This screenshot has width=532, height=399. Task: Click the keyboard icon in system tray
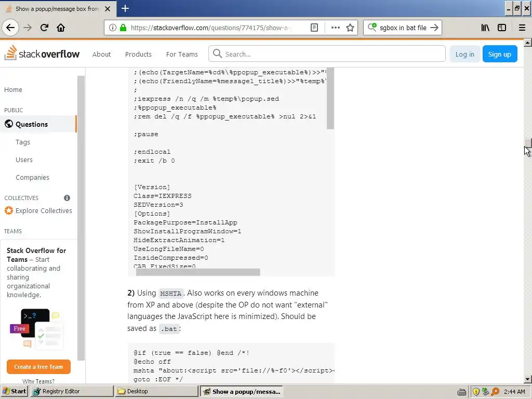point(462,392)
